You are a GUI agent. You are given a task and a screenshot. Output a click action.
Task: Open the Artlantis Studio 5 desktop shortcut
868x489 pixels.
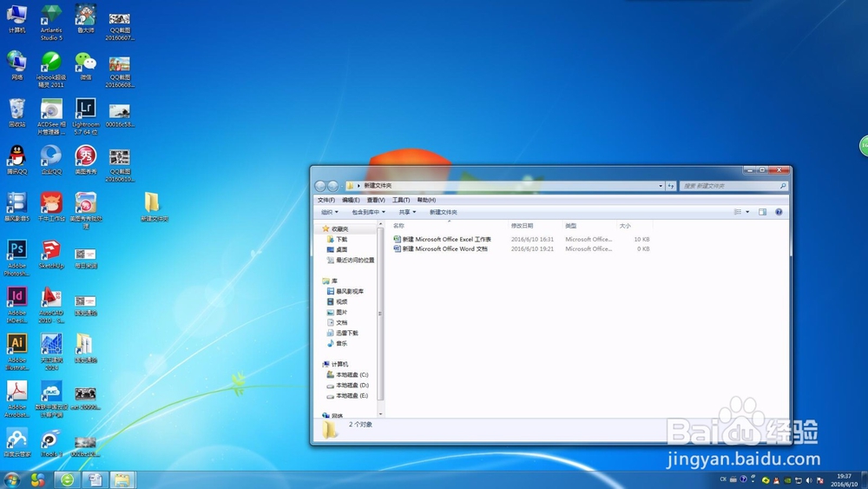tap(51, 23)
